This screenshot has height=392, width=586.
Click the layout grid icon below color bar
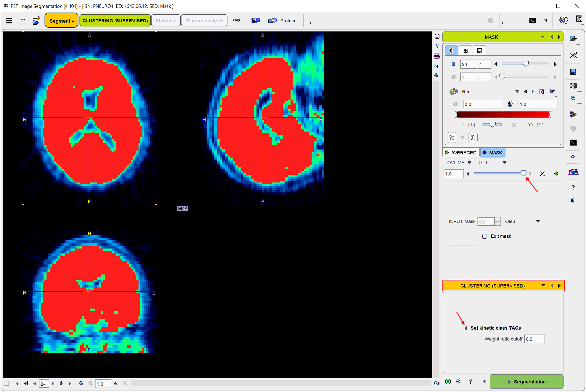pyautogui.click(x=452, y=138)
